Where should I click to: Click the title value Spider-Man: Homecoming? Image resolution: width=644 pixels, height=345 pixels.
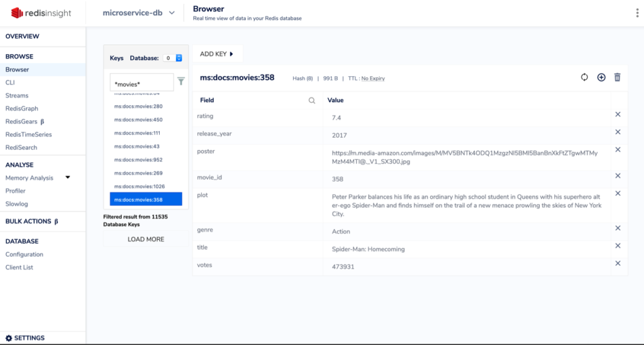click(x=368, y=249)
